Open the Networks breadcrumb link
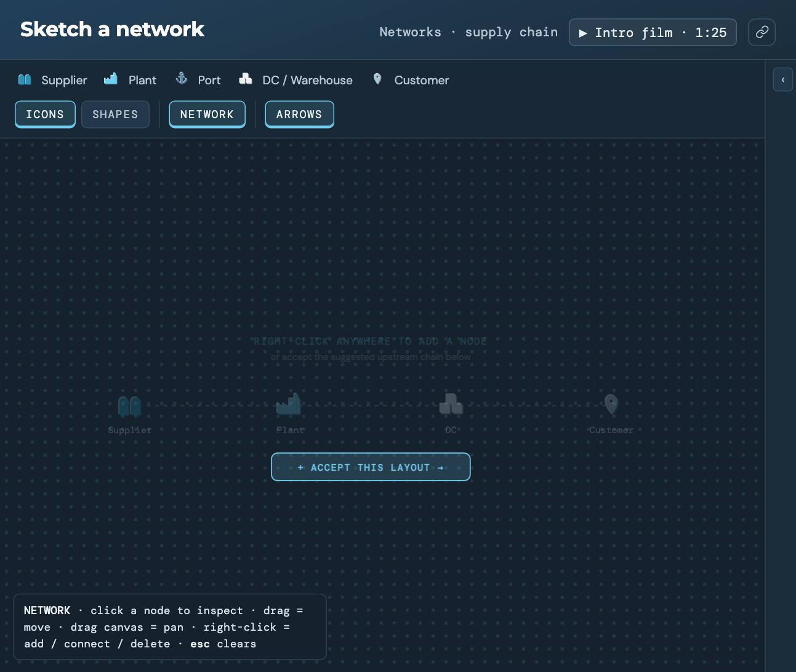796x672 pixels. tap(410, 32)
